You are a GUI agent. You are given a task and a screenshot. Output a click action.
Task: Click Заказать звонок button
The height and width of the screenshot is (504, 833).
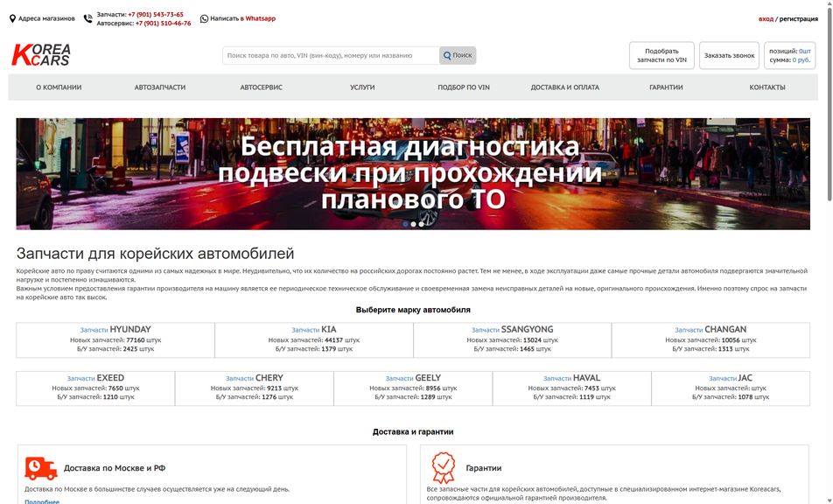click(729, 55)
